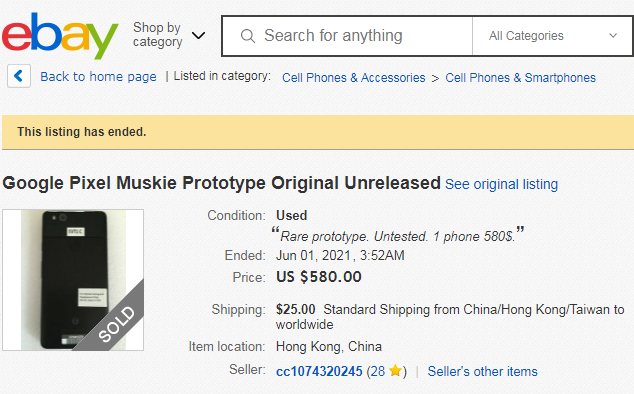Image resolution: width=634 pixels, height=394 pixels.
Task: Open Cell Phones & Smartphones category
Action: (520, 78)
